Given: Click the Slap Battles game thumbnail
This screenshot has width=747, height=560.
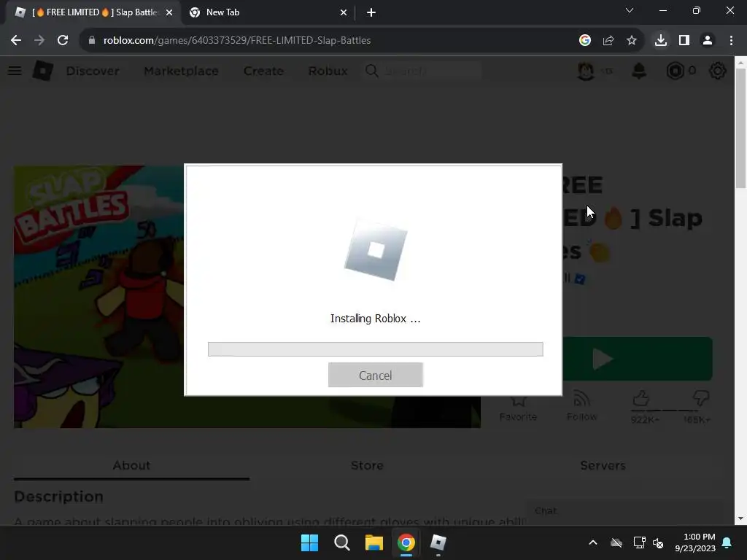Looking at the screenshot, I should coord(99,297).
